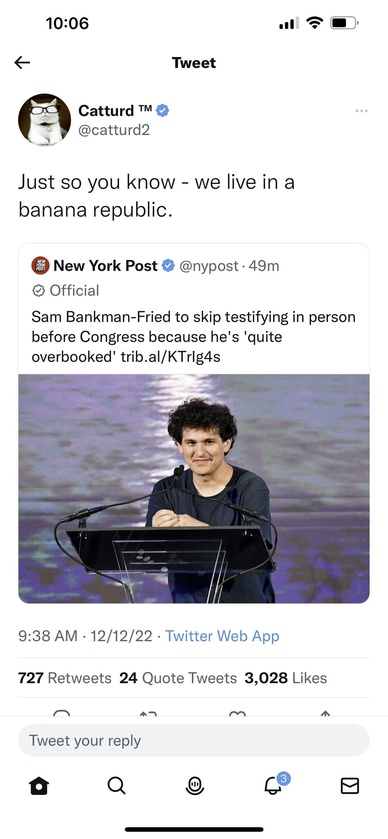The image size is (388, 839).
Task: Open the quoted tweet photo
Action: pos(194,489)
